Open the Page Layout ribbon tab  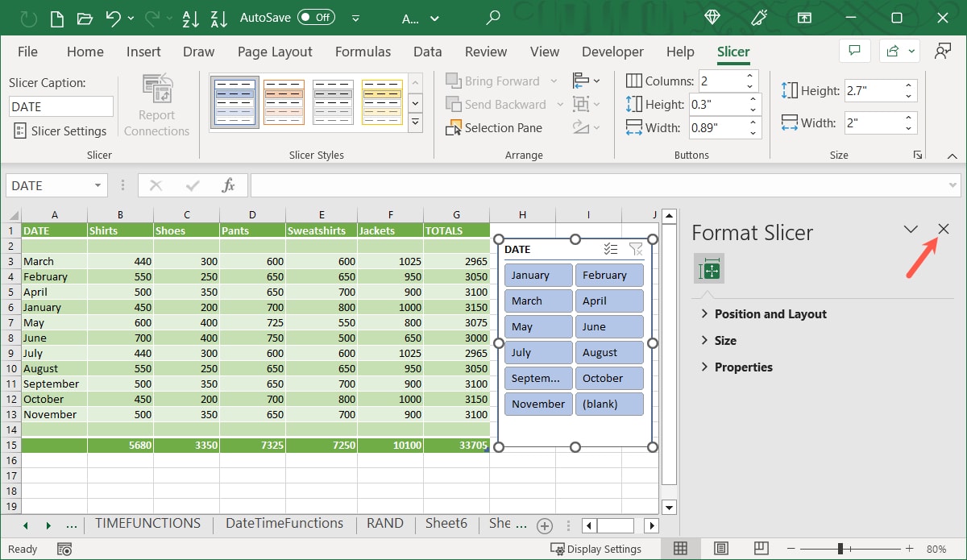(275, 52)
